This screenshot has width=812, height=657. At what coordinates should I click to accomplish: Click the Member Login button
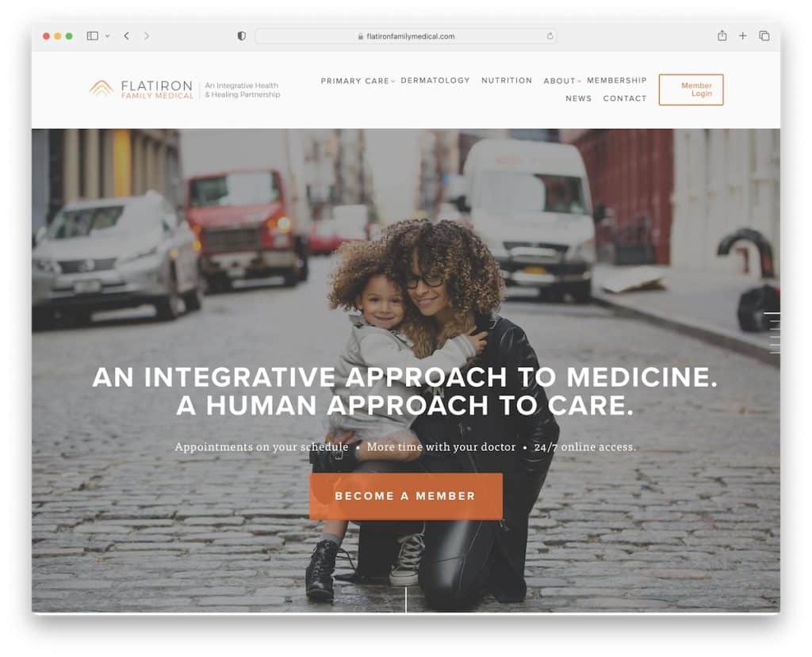pos(691,90)
